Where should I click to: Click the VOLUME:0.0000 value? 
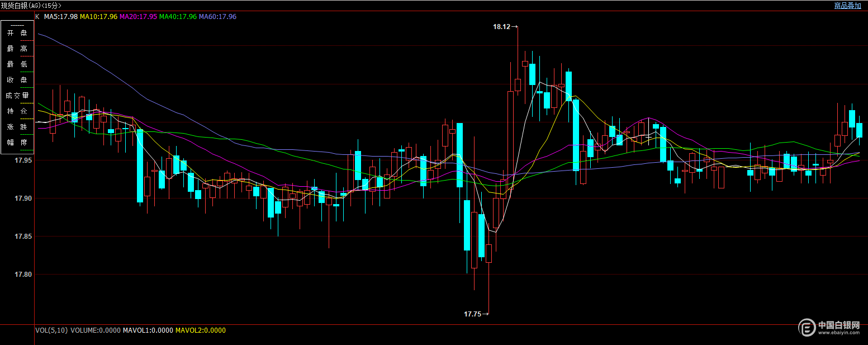tap(95, 330)
